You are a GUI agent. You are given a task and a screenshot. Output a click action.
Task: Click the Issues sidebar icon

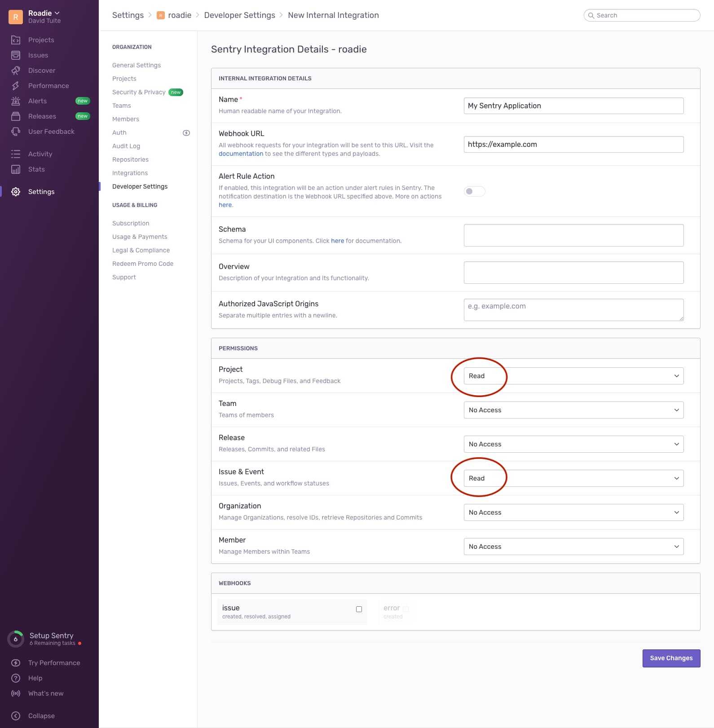pyautogui.click(x=16, y=55)
